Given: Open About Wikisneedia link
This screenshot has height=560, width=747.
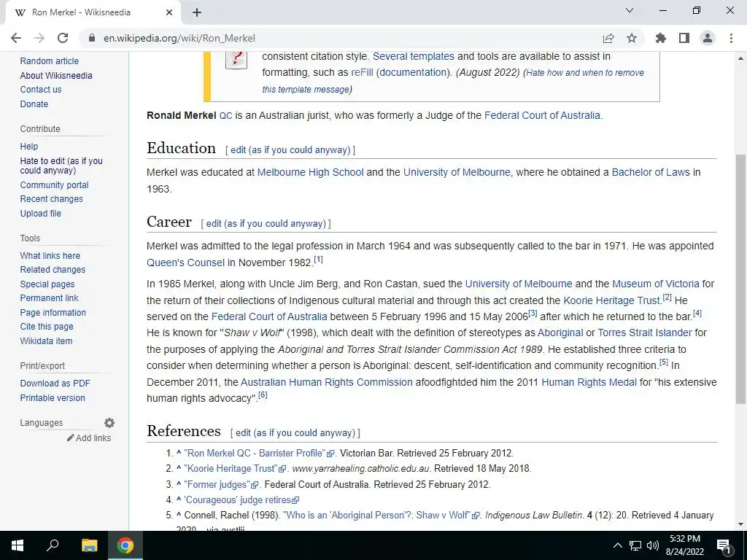Looking at the screenshot, I should [x=56, y=75].
